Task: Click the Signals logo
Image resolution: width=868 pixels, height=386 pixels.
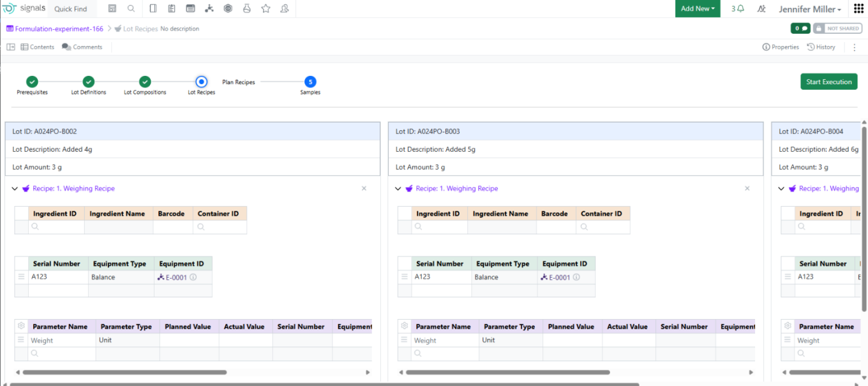Action: [24, 8]
